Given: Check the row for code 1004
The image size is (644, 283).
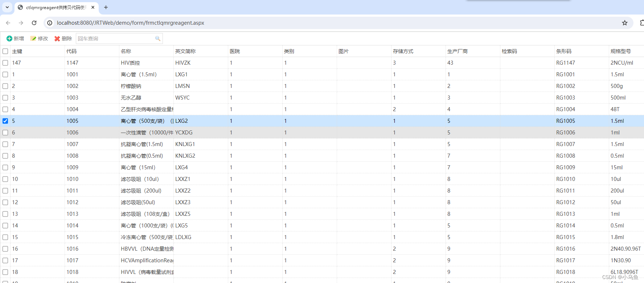Looking at the screenshot, I should [x=5, y=109].
